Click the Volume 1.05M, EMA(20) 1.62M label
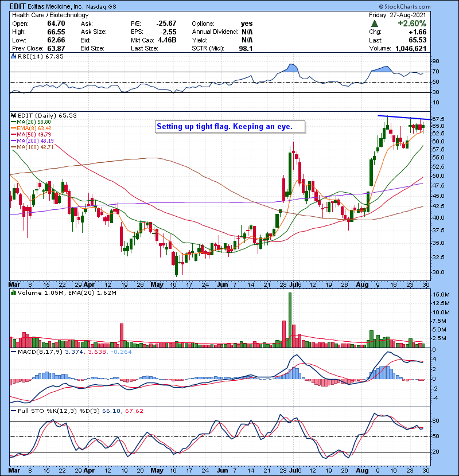Screen dimensions: 459x476 (67, 292)
